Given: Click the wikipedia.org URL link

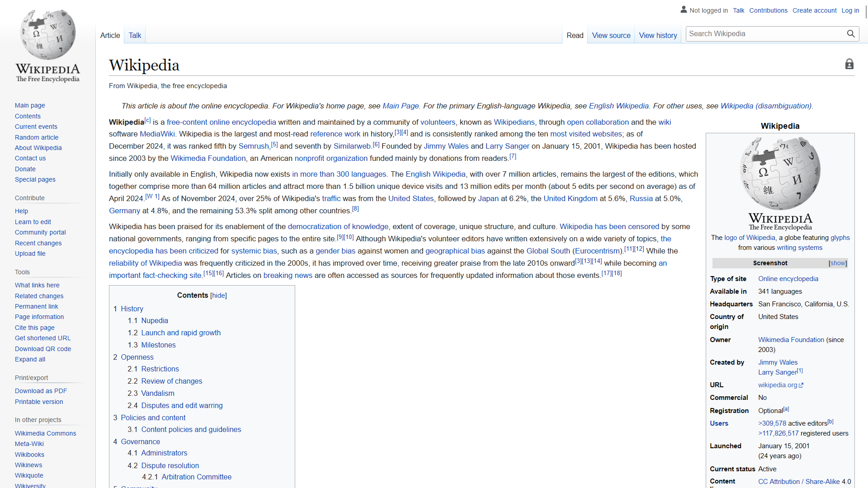Looking at the screenshot, I should [x=778, y=385].
